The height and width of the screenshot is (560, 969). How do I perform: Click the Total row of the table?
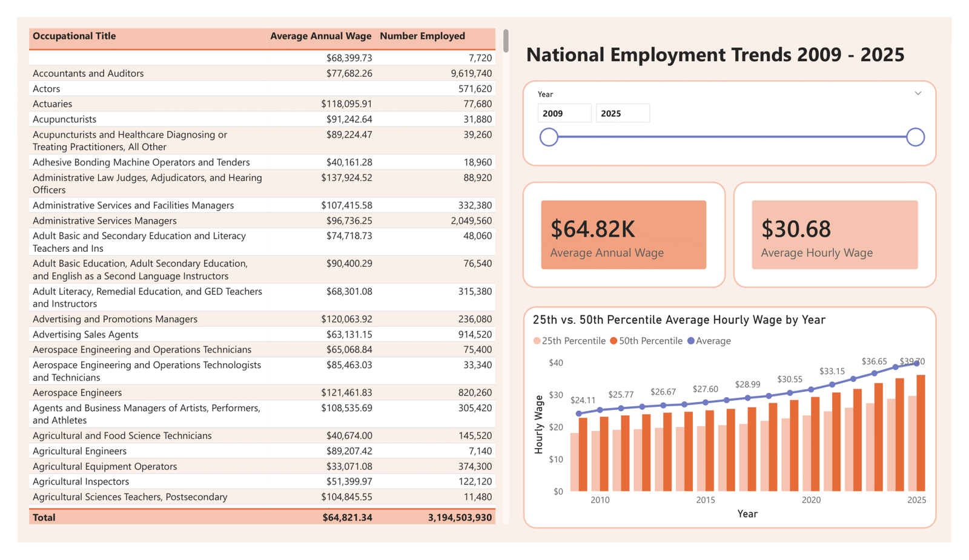point(182,518)
